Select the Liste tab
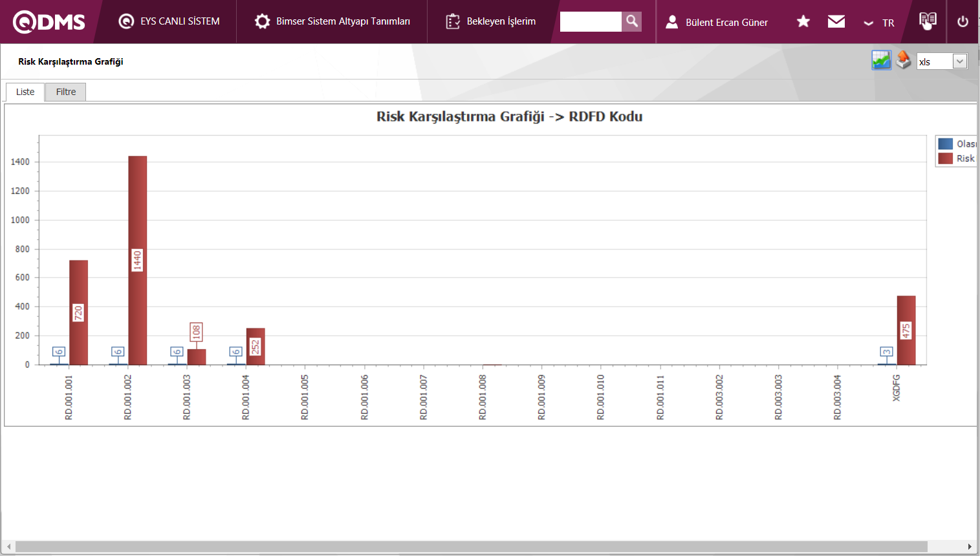This screenshot has height=556, width=980. pos(25,92)
